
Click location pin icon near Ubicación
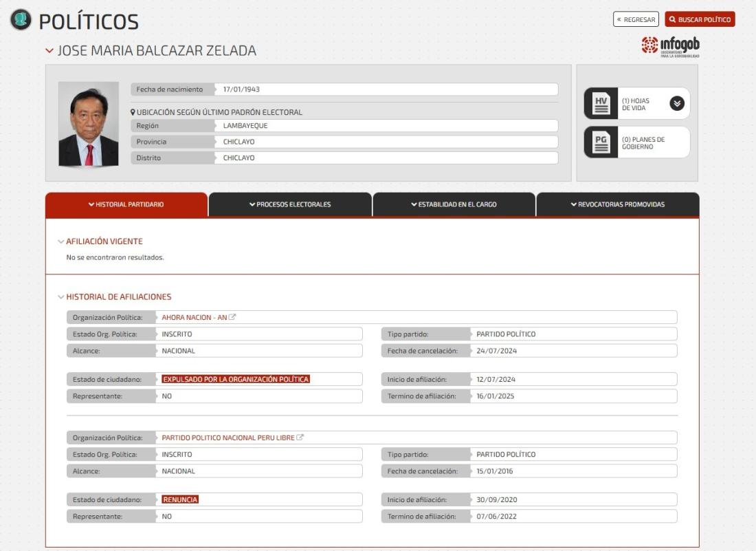(133, 112)
